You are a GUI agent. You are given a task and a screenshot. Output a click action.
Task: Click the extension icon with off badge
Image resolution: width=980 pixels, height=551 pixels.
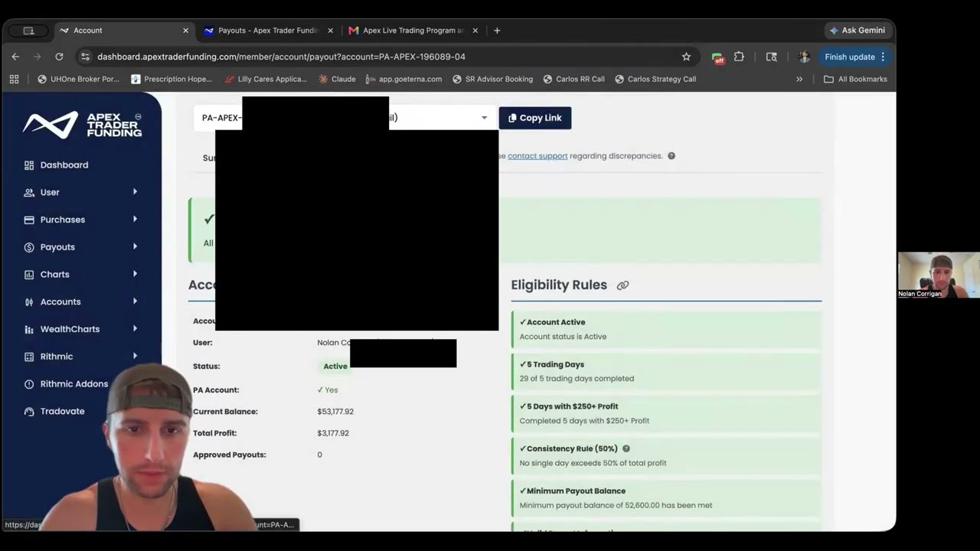pyautogui.click(x=717, y=57)
